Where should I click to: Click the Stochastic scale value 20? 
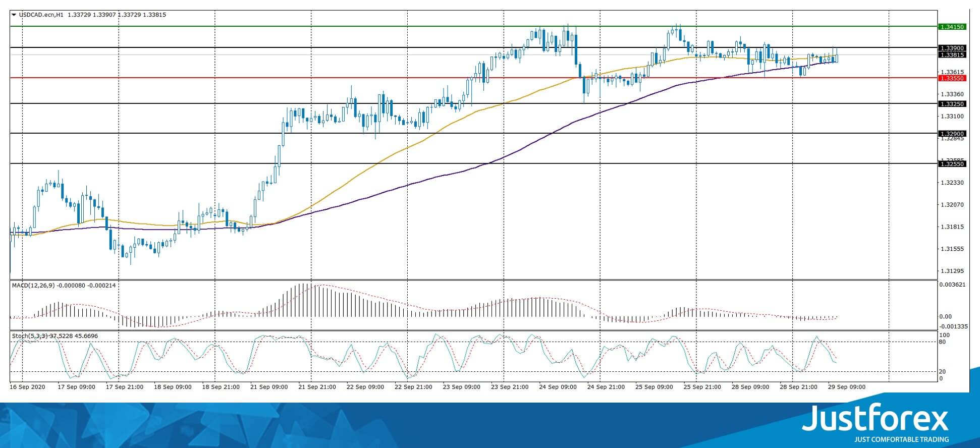pos(942,372)
